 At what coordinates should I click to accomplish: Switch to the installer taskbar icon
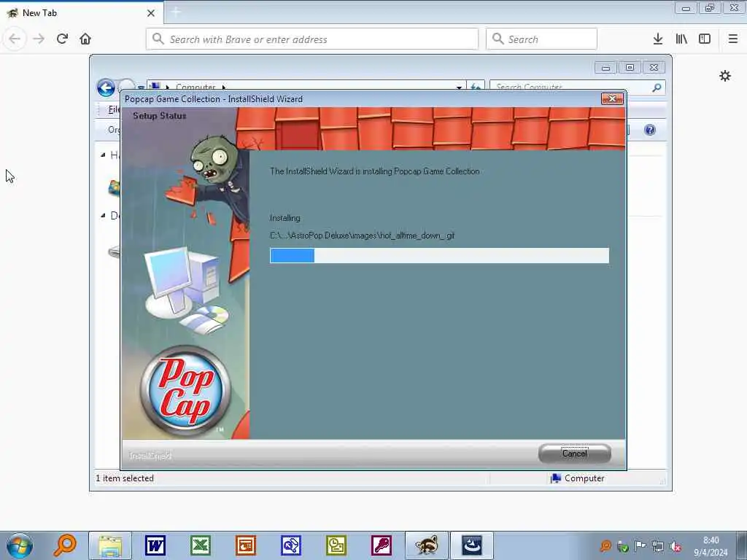click(472, 545)
